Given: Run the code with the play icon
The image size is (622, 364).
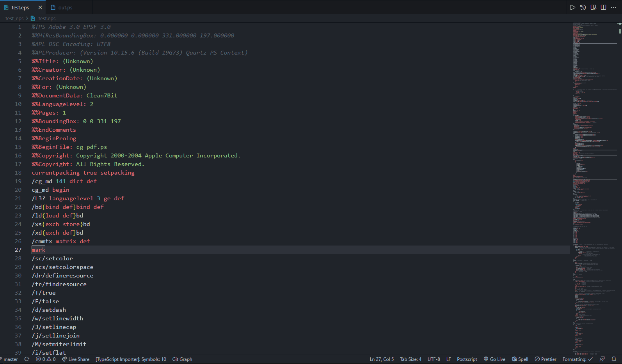Looking at the screenshot, I should tap(572, 7).
